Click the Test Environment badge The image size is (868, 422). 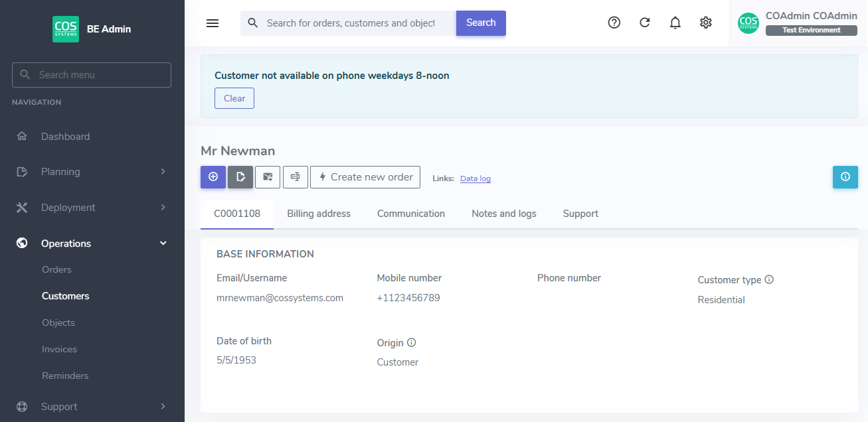coord(812,31)
